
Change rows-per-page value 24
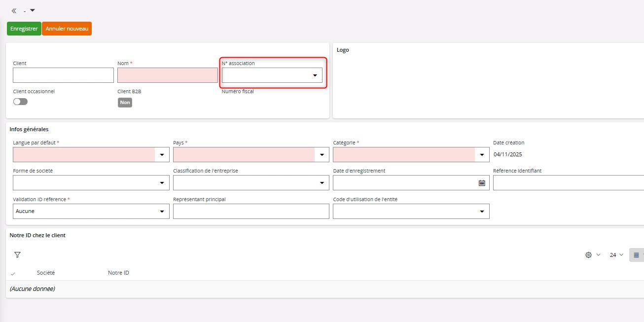(x=616, y=255)
